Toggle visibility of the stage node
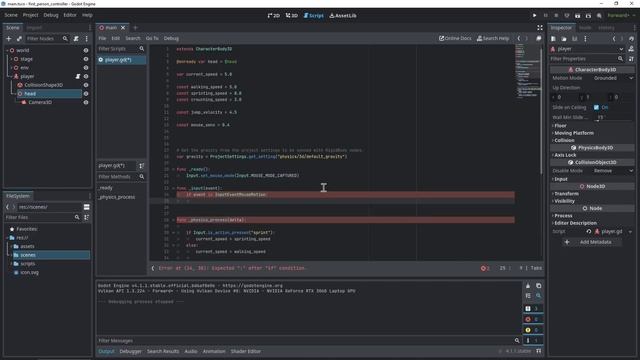640x360 pixels. 86,59
